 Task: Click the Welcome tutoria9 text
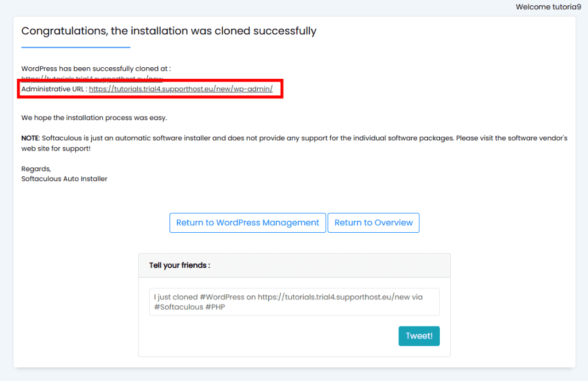[x=548, y=7]
